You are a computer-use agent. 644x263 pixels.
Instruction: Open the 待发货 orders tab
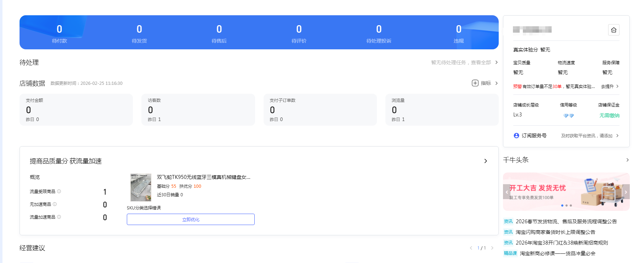click(139, 33)
